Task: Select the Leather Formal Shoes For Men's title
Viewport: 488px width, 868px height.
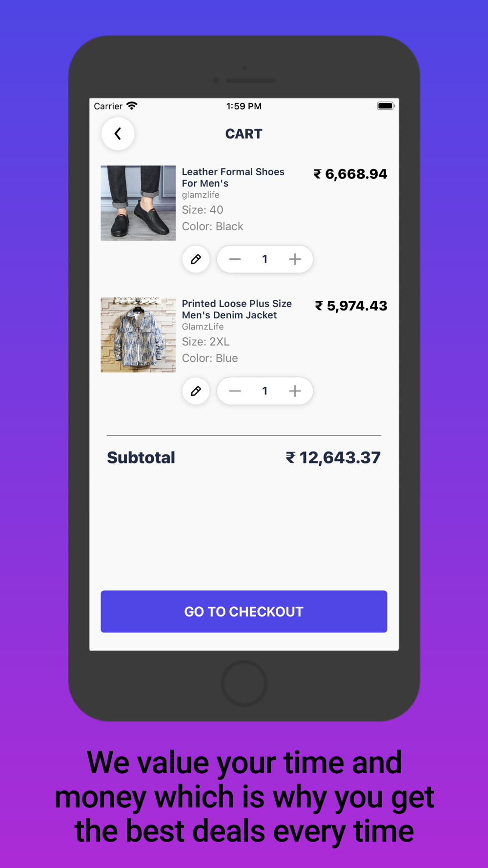Action: coord(233,178)
